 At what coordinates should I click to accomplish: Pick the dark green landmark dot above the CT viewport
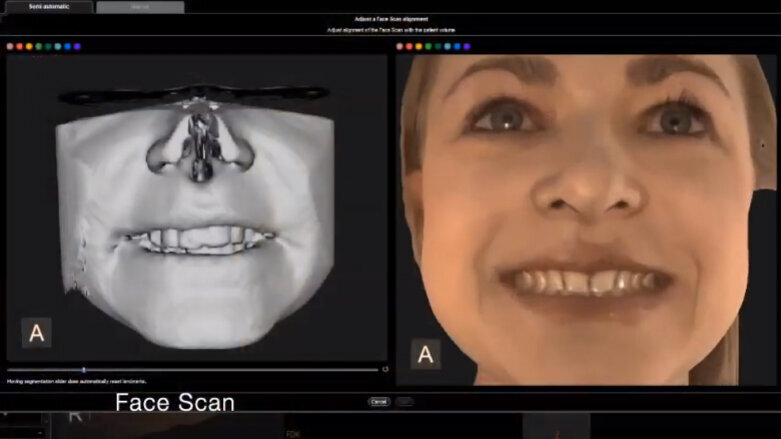tap(48, 46)
